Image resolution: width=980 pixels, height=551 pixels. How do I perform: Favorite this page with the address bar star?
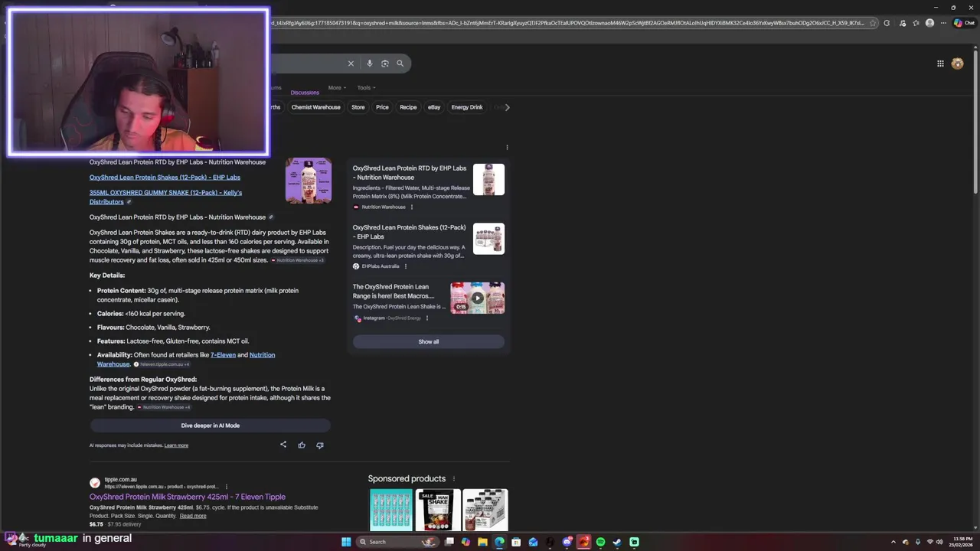pos(873,23)
